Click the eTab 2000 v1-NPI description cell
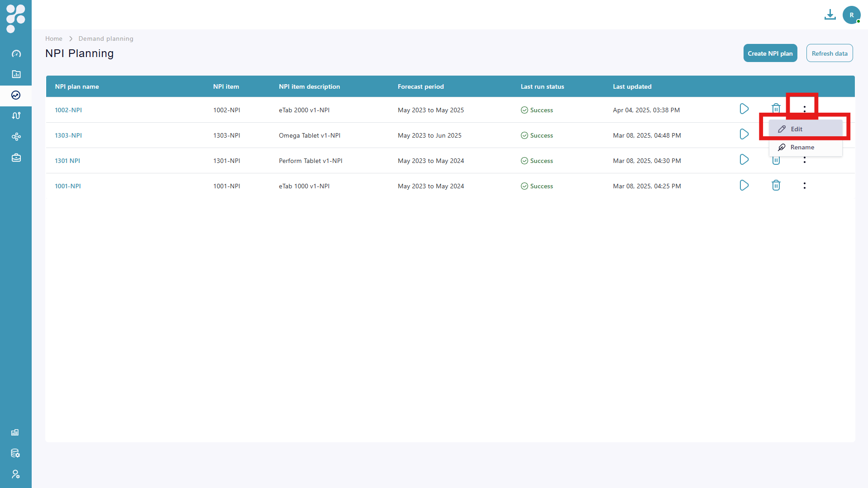868x488 pixels. click(304, 110)
